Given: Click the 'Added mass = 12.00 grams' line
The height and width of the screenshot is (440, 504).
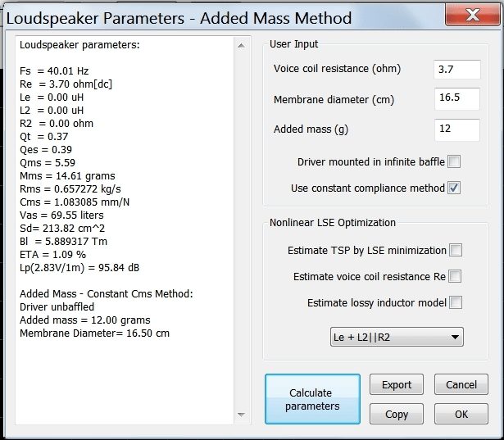Looking at the screenshot, I should click(x=85, y=320).
